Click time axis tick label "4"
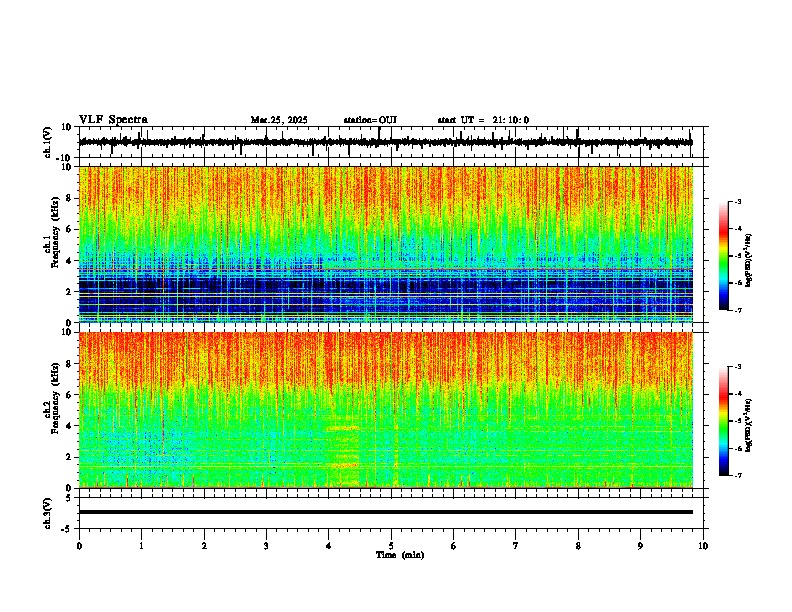Image resolution: width=792 pixels, height=612 pixels. click(x=329, y=546)
